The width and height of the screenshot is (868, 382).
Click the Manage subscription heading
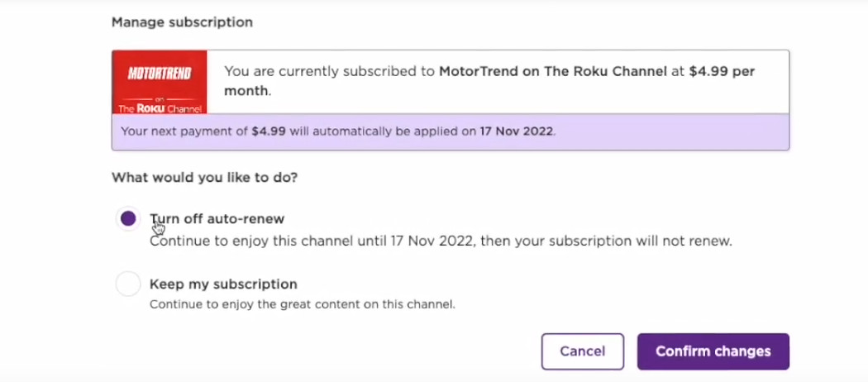click(182, 22)
